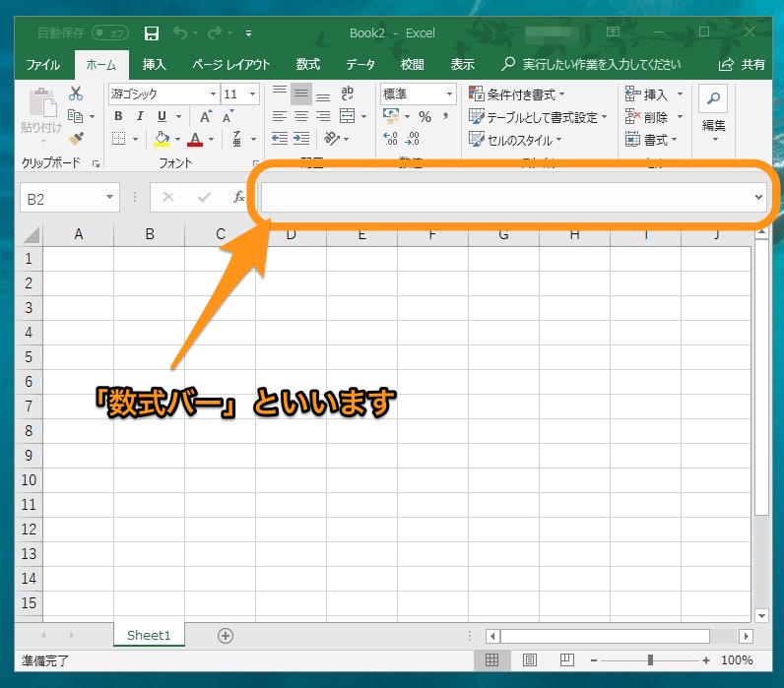Click the cell borders icon
Screen dimensions: 784x688
click(x=118, y=139)
